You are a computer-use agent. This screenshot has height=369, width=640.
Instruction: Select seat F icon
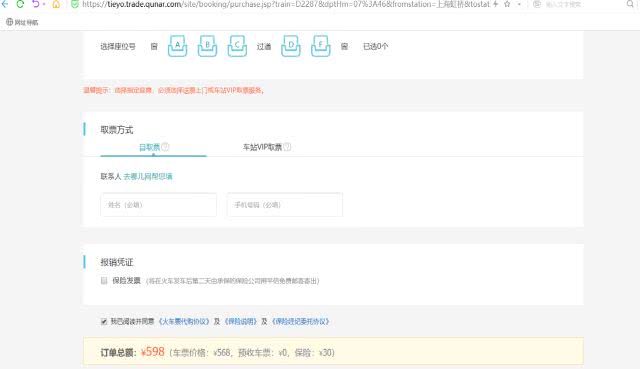[x=321, y=46]
